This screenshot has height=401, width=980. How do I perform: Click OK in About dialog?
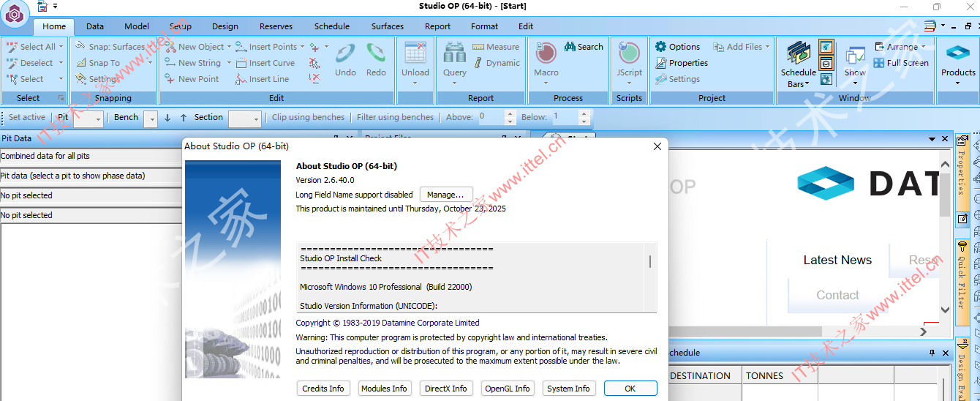tap(630, 389)
